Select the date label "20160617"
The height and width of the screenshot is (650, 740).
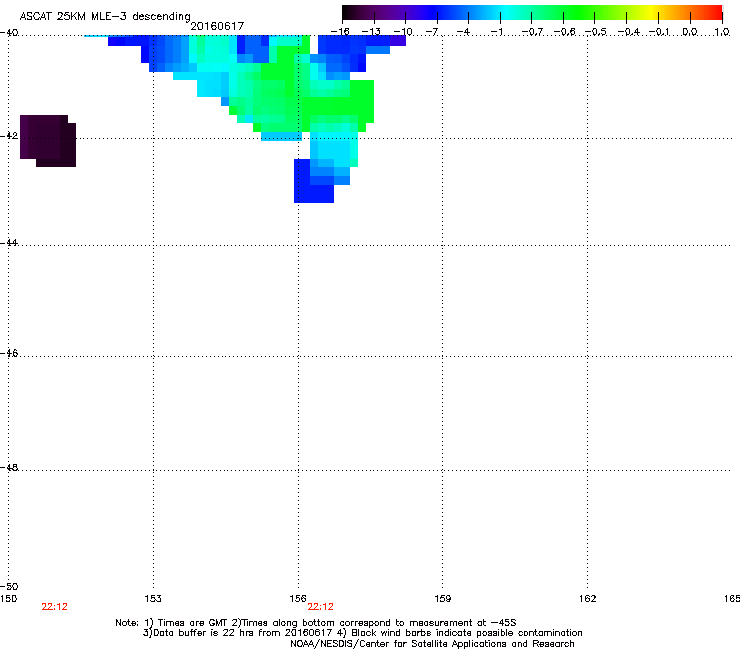[217, 26]
